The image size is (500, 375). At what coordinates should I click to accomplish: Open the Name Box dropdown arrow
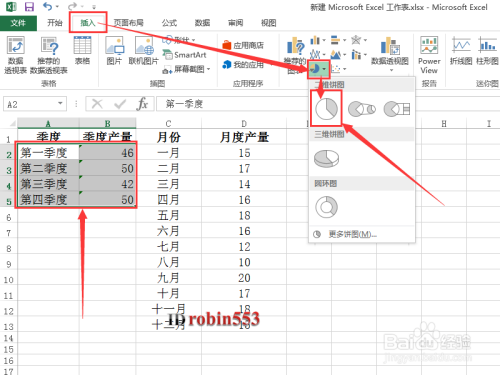pyautogui.click(x=60, y=104)
